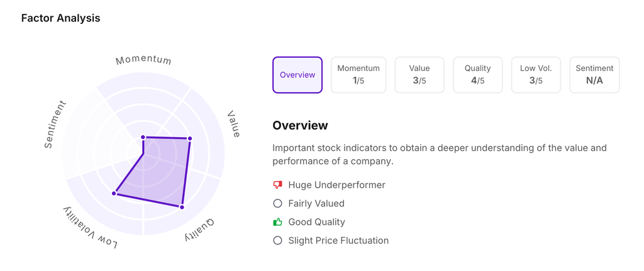Screen dimensions: 644x271
Task: Click the Huge Underperformer text
Action: click(x=336, y=185)
